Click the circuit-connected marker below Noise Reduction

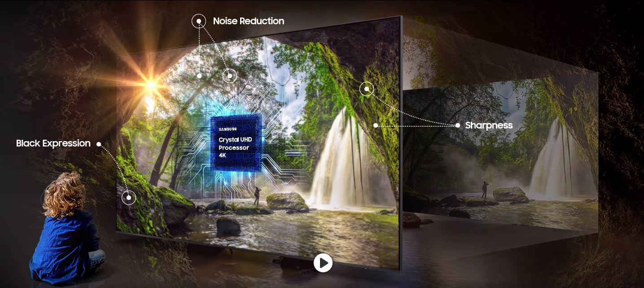pos(229,76)
